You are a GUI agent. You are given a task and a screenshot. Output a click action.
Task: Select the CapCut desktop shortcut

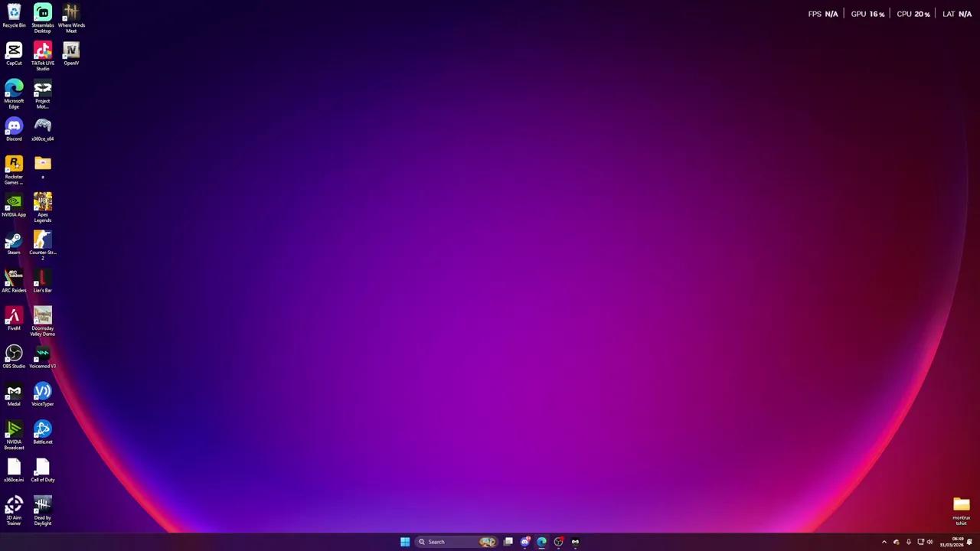(x=14, y=54)
